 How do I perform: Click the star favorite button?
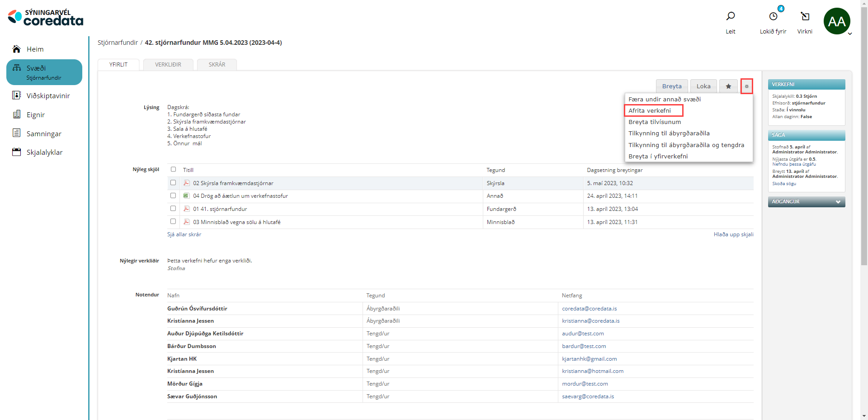point(728,86)
